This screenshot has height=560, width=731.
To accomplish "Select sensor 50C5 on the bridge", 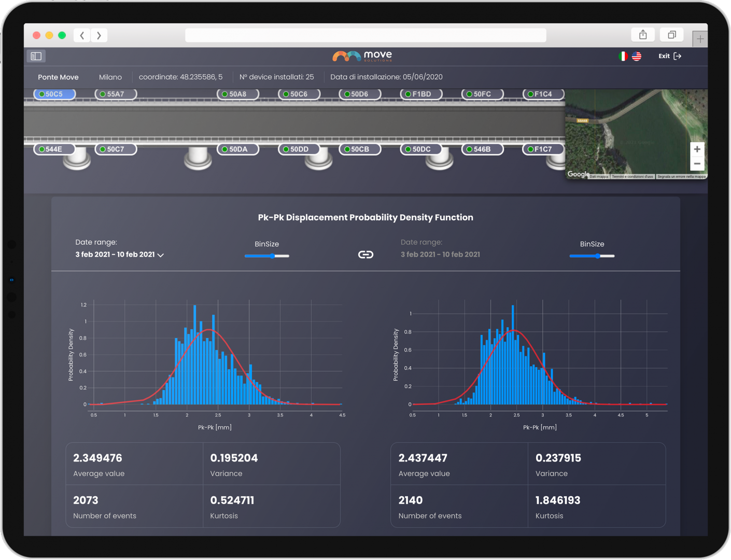I will (54, 94).
